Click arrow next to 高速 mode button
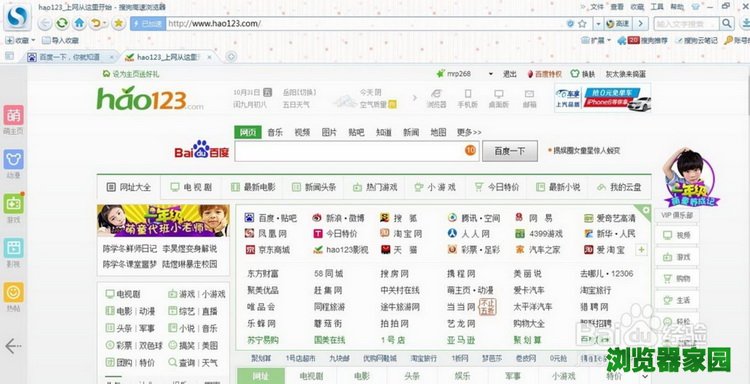 coord(640,23)
